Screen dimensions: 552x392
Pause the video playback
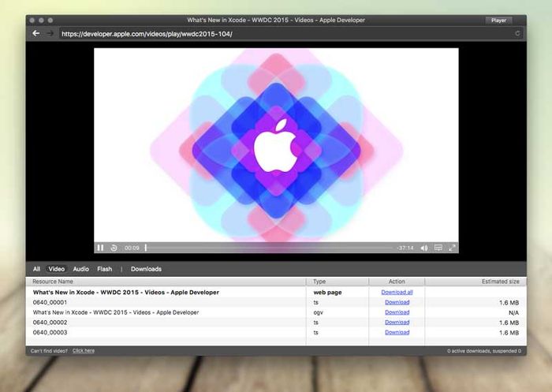tap(100, 248)
